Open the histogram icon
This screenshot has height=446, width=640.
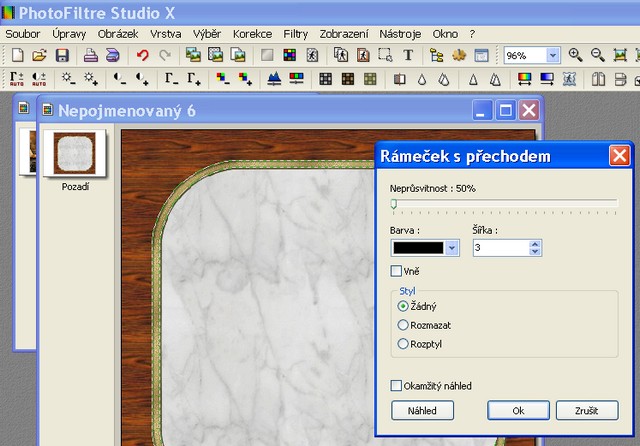click(x=274, y=79)
